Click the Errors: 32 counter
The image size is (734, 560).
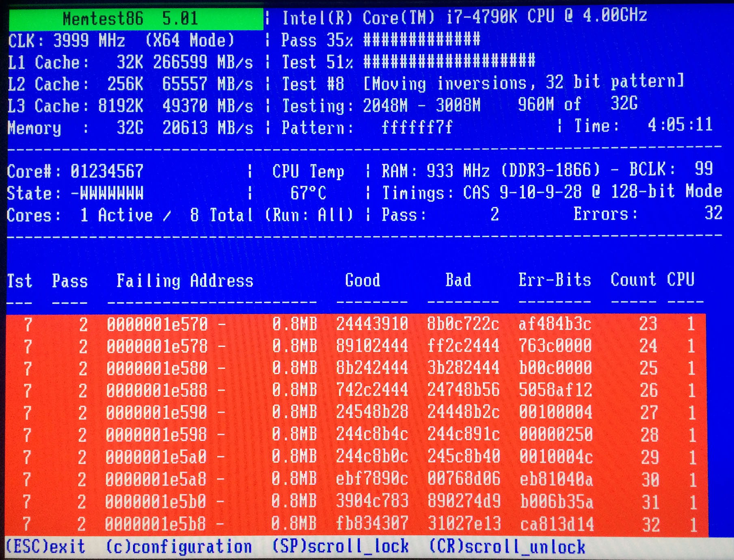[x=648, y=213]
